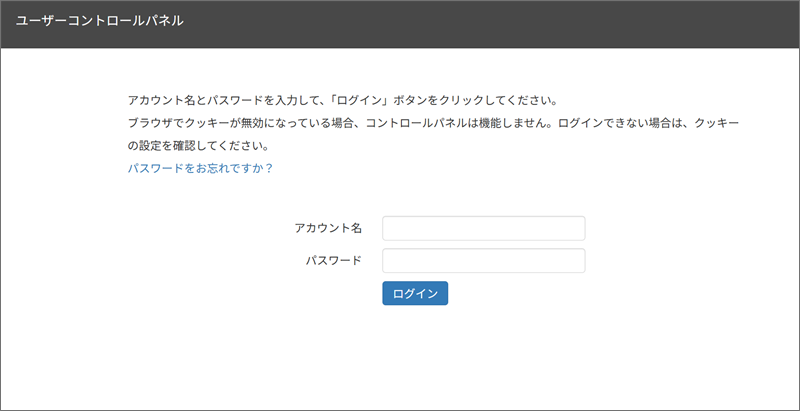
Task: Click the empty white area below login button
Action: click(x=415, y=357)
